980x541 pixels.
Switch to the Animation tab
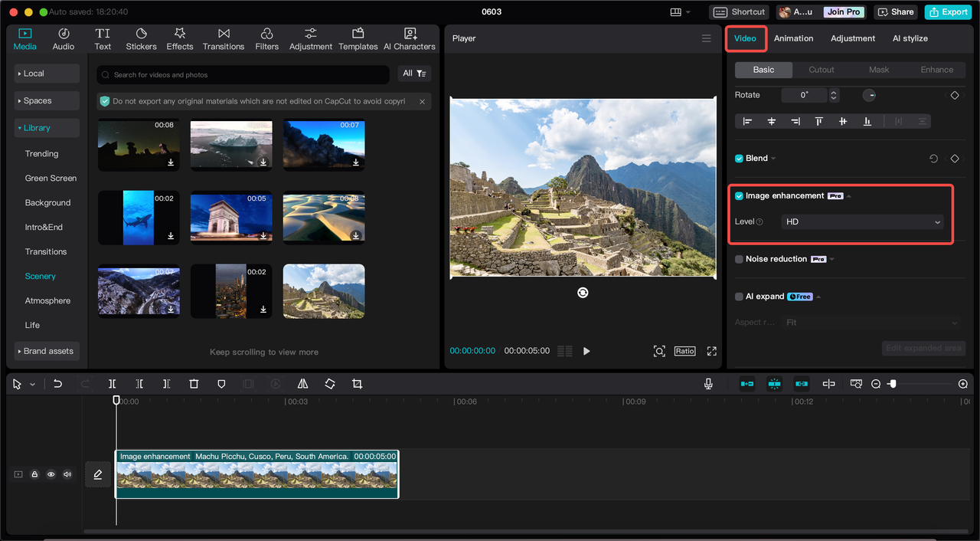793,38
